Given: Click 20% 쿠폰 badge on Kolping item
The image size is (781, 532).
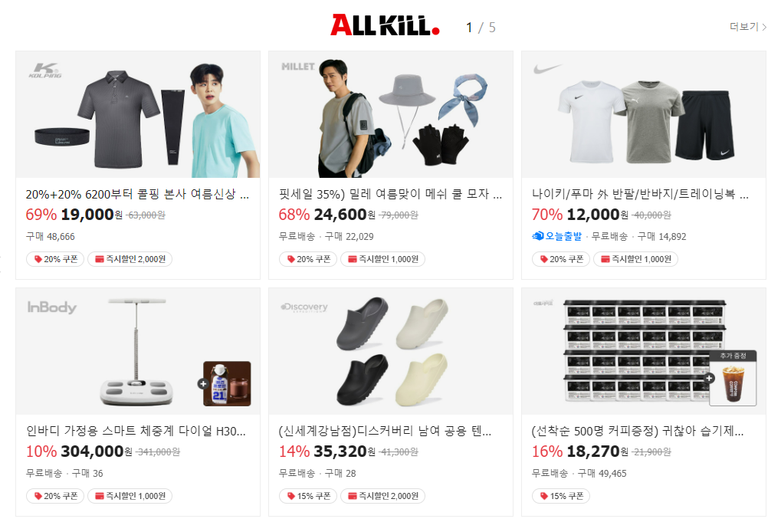Looking at the screenshot, I should (x=55, y=259).
